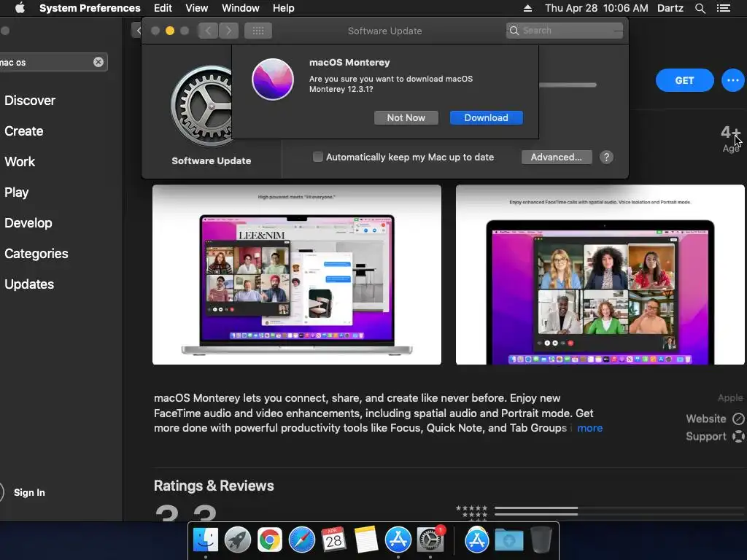Click the GET button in App Store
The width and height of the screenshot is (747, 560).
click(x=684, y=80)
